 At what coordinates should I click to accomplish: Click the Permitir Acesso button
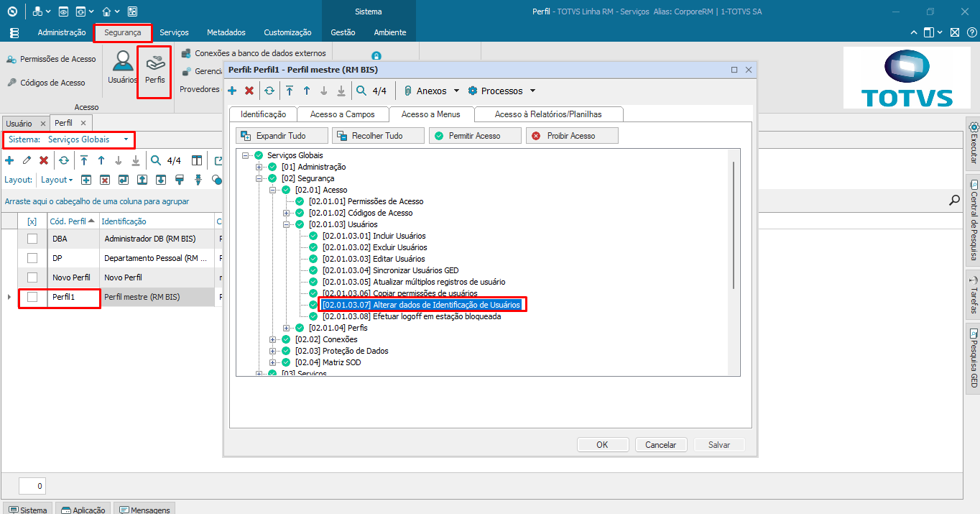pyautogui.click(x=475, y=135)
